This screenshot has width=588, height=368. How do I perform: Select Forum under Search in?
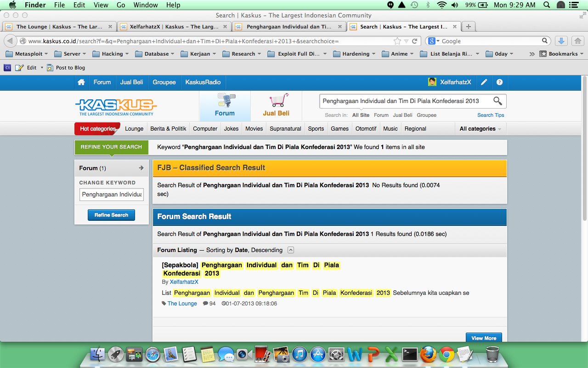381,115
